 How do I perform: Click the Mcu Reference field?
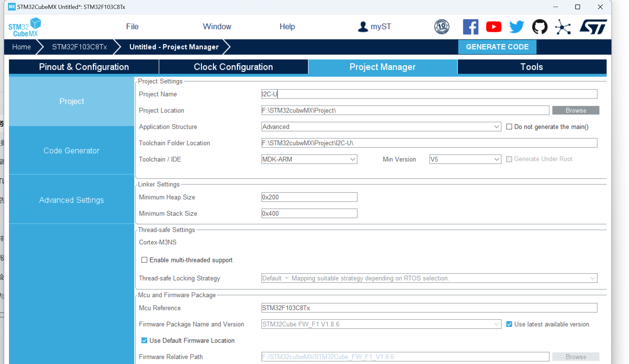(429, 308)
